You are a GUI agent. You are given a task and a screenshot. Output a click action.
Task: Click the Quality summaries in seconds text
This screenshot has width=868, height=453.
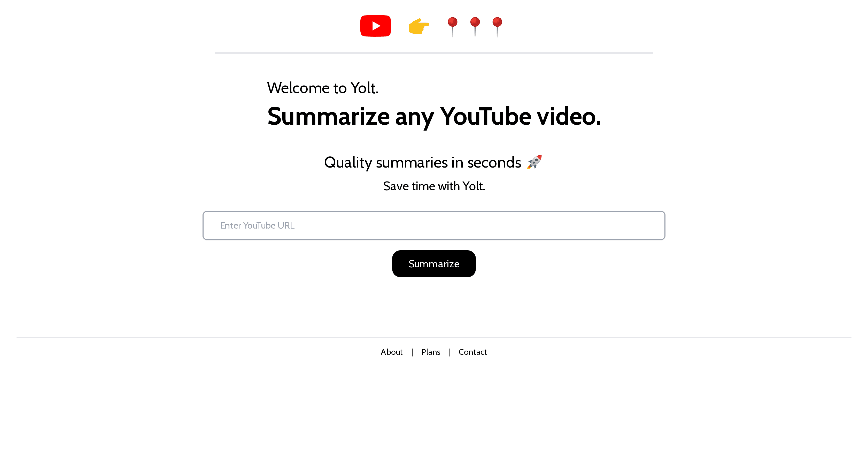pos(423,163)
